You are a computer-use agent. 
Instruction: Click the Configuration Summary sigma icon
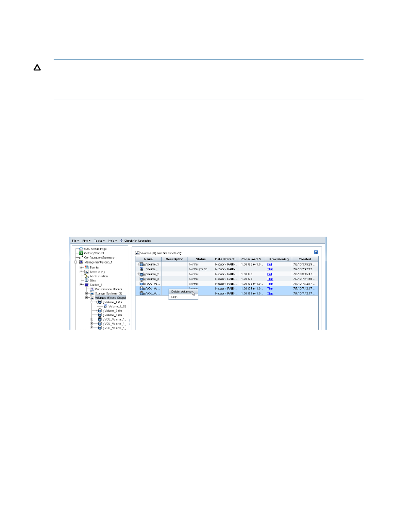point(81,258)
